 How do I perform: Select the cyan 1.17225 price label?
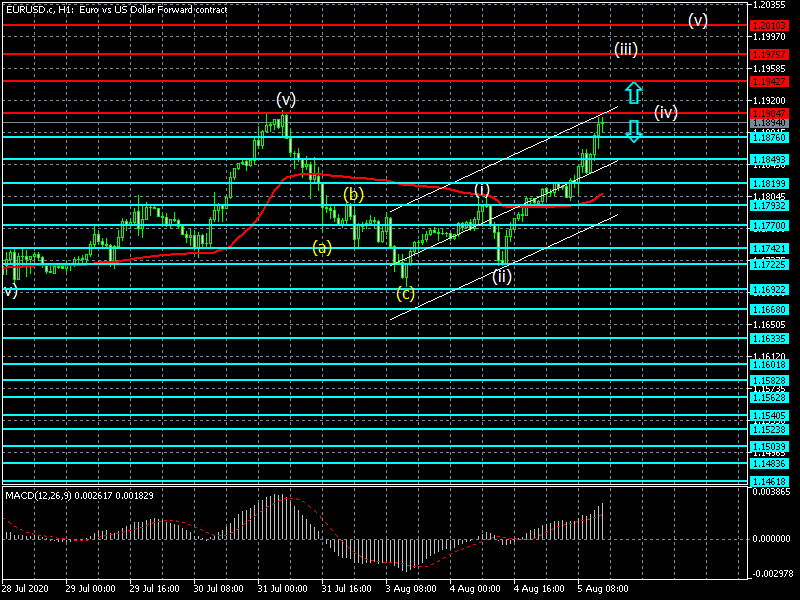pos(769,264)
